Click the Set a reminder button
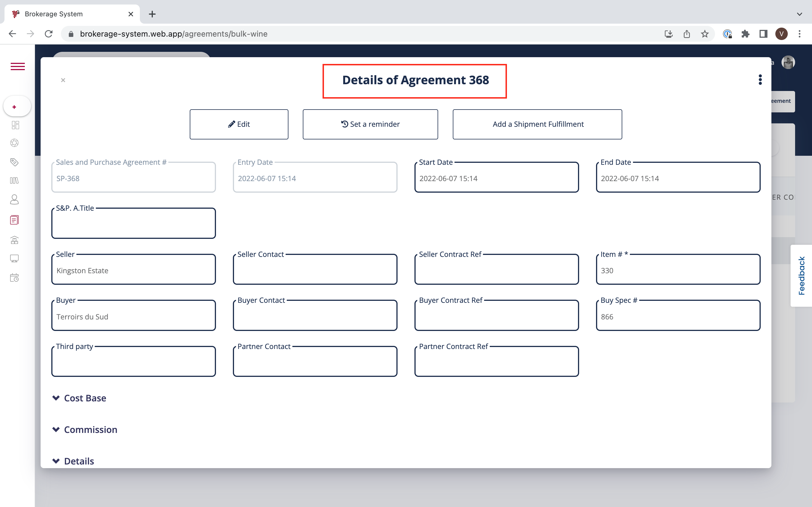The width and height of the screenshot is (812, 507). (x=370, y=124)
